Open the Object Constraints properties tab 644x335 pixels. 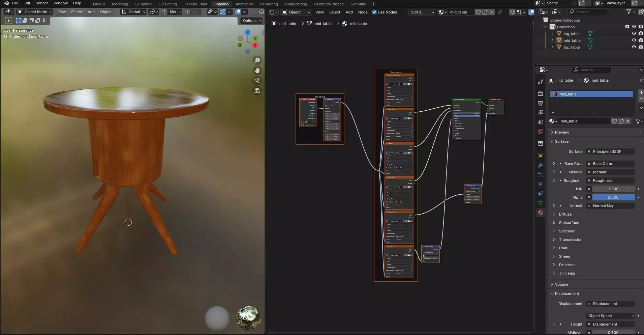pyautogui.click(x=541, y=194)
